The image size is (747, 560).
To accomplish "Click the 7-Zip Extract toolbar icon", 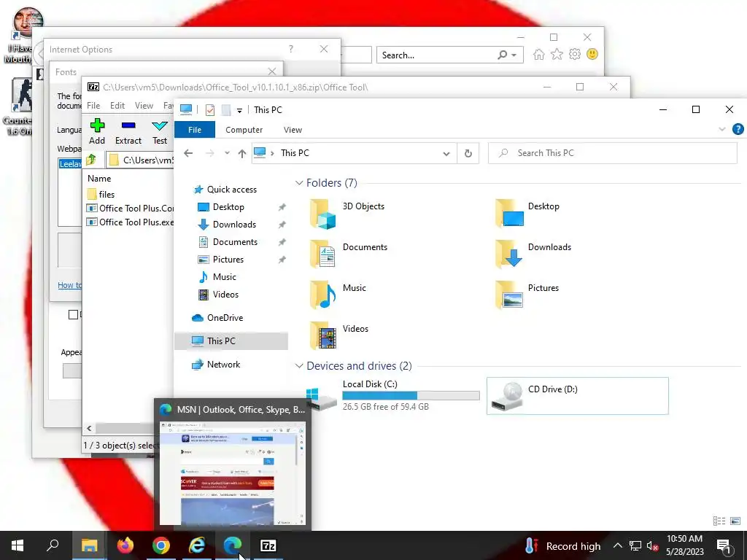I will tap(128, 125).
